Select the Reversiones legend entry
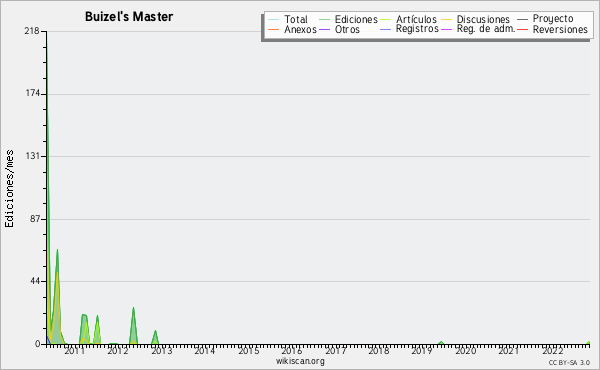 (552, 29)
